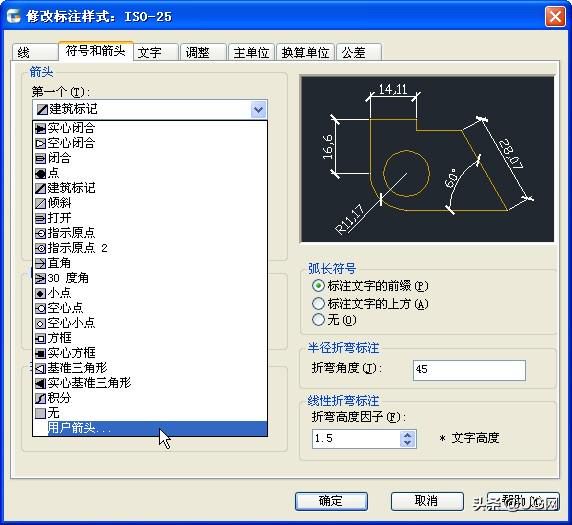Pick the 点 arrowhead icon
This screenshot has height=525, width=572.
(40, 173)
